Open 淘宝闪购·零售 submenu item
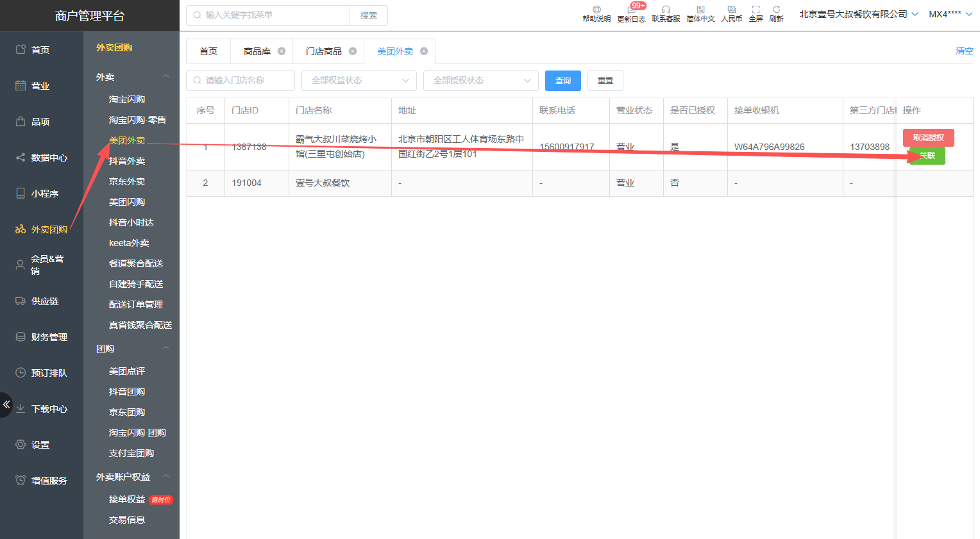Viewport: 980px width, 539px height. (137, 120)
